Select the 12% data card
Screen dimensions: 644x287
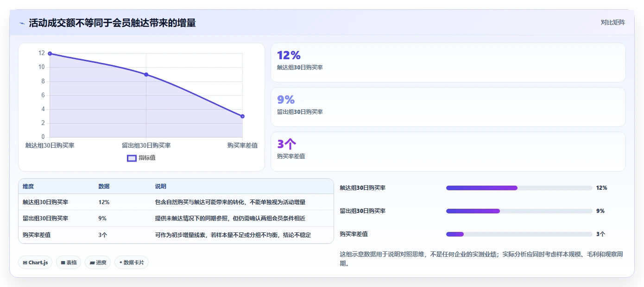[x=448, y=62]
